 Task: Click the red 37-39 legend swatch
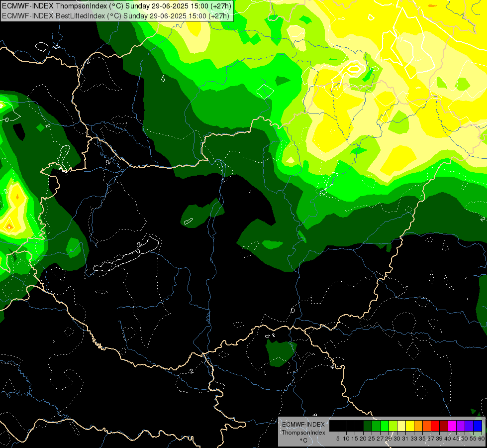tap(435, 426)
